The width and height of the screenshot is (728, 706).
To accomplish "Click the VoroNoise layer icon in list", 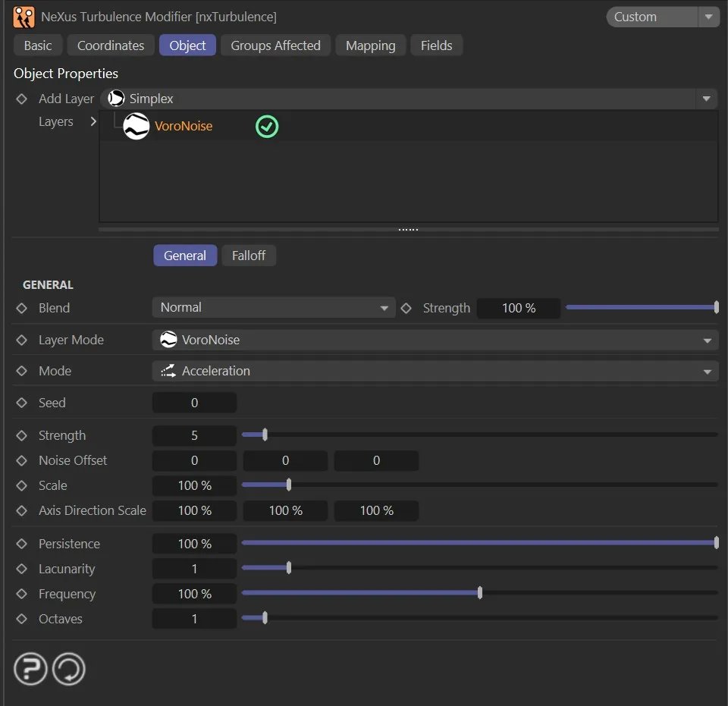I will pyautogui.click(x=136, y=127).
